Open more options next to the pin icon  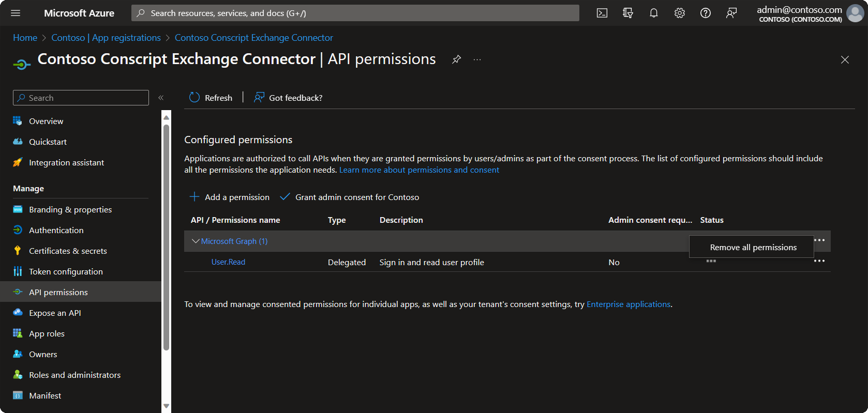(x=477, y=59)
